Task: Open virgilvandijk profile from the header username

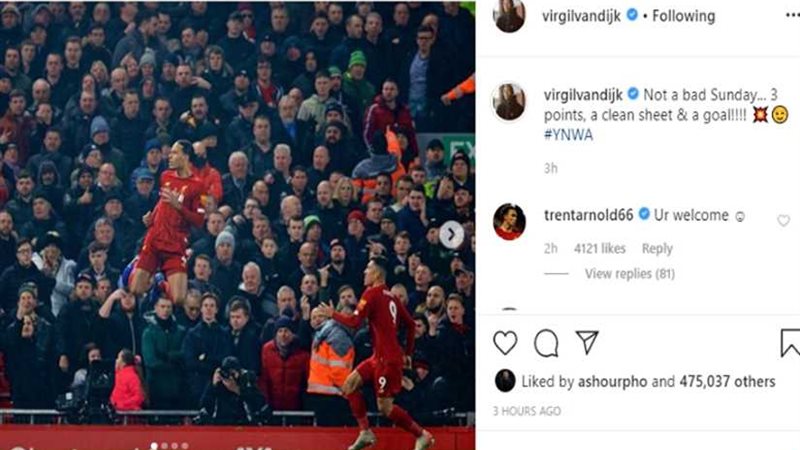Action: pyautogui.click(x=582, y=16)
